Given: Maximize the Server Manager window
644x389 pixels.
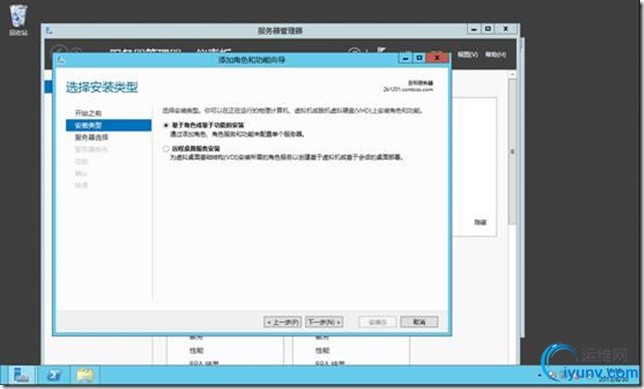Looking at the screenshot, I should click(488, 29).
